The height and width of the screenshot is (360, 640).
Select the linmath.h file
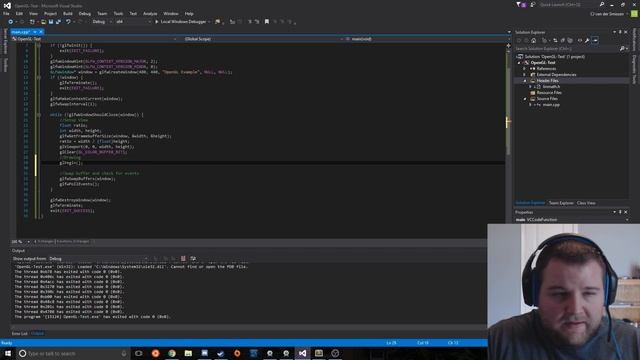pos(551,87)
